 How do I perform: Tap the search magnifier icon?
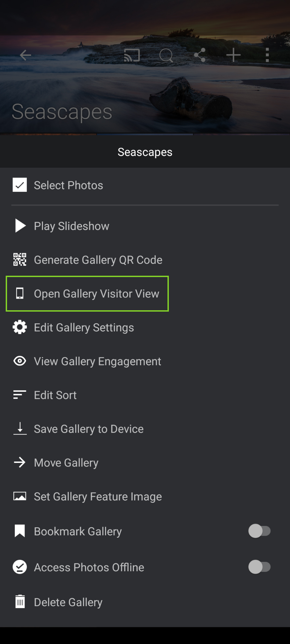(x=166, y=55)
